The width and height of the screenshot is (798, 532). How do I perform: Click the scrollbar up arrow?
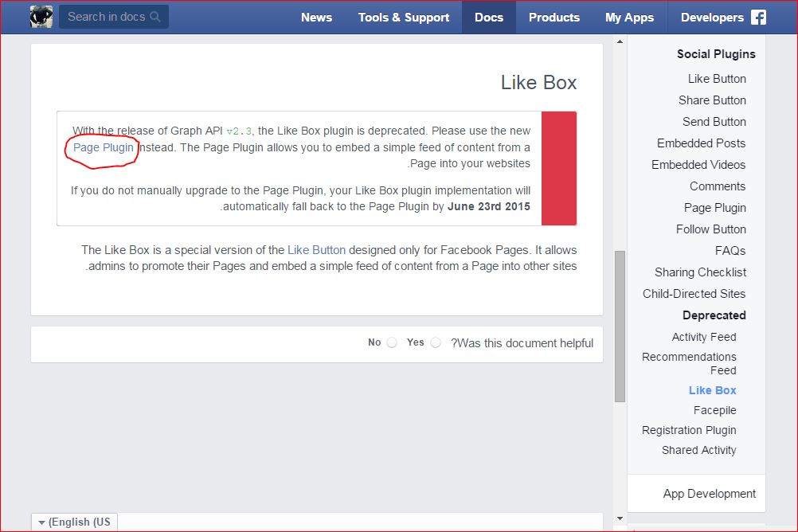pyautogui.click(x=620, y=41)
